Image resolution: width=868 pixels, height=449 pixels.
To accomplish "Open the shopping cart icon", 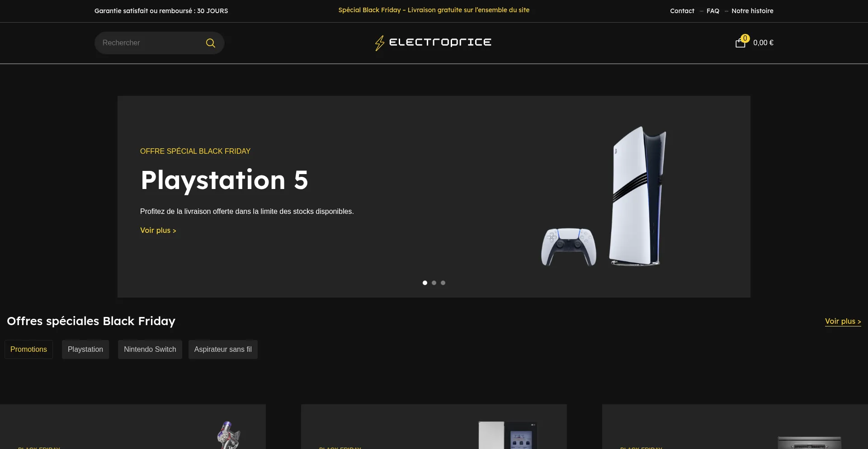I will pos(740,43).
